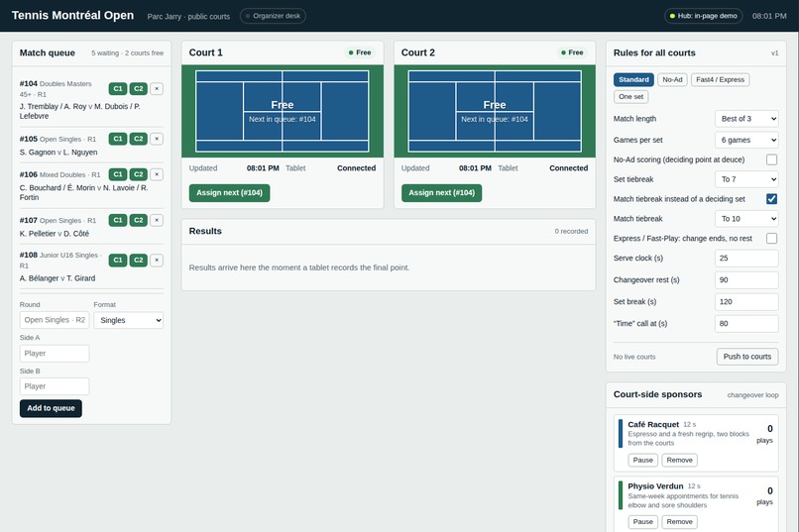
Task: Assign next match on Court 2
Action: click(x=441, y=193)
